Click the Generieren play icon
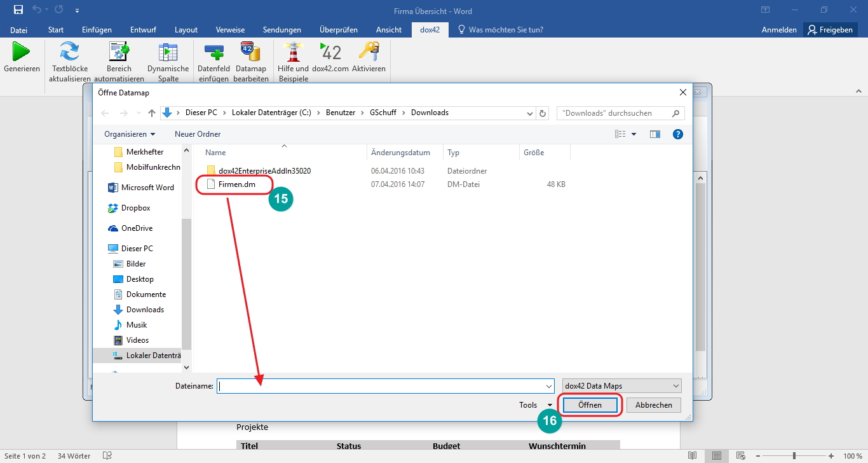 22,52
